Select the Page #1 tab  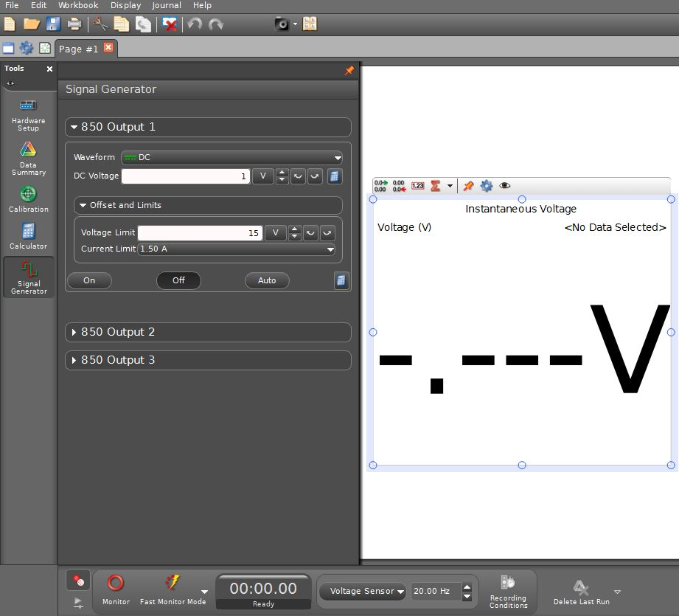(x=78, y=49)
